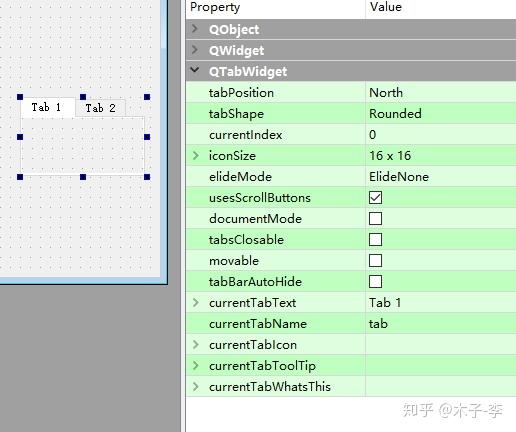
Task: Collapse the QTabWidget property group
Action: pyautogui.click(x=195, y=70)
